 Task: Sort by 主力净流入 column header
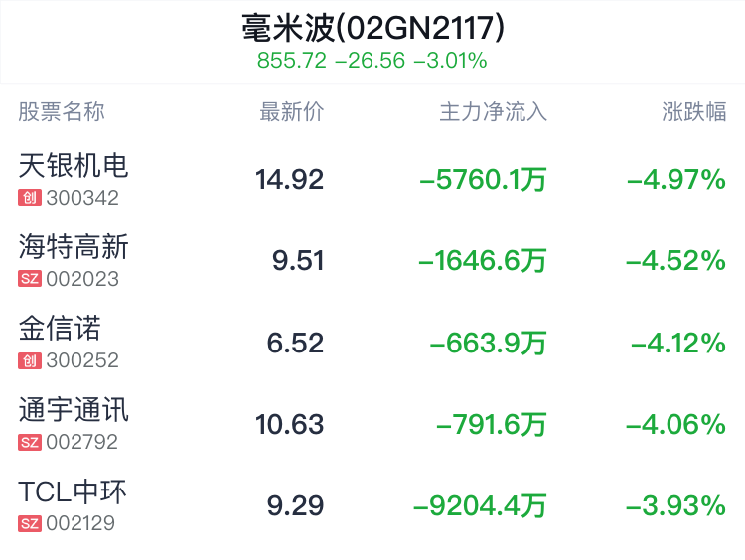coord(493,112)
